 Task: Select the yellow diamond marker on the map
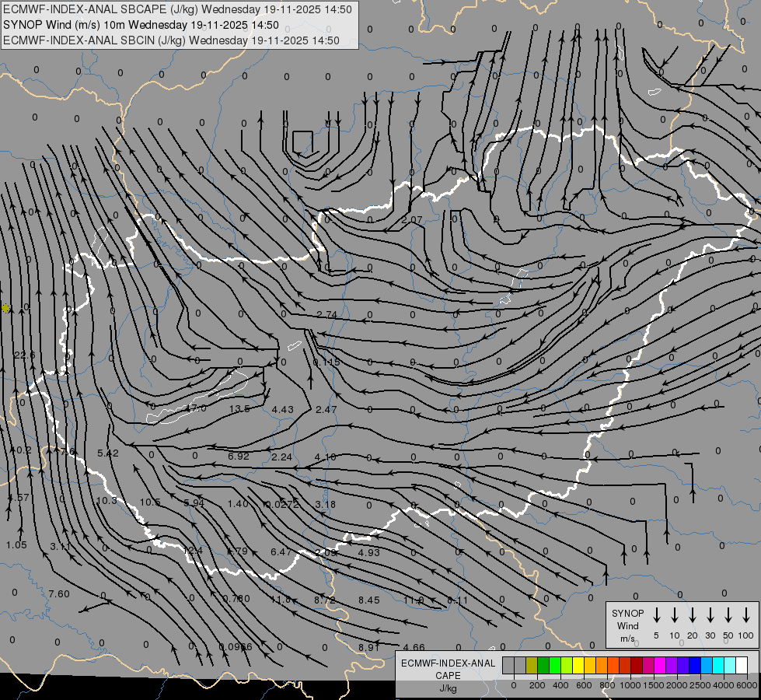(x=5, y=309)
